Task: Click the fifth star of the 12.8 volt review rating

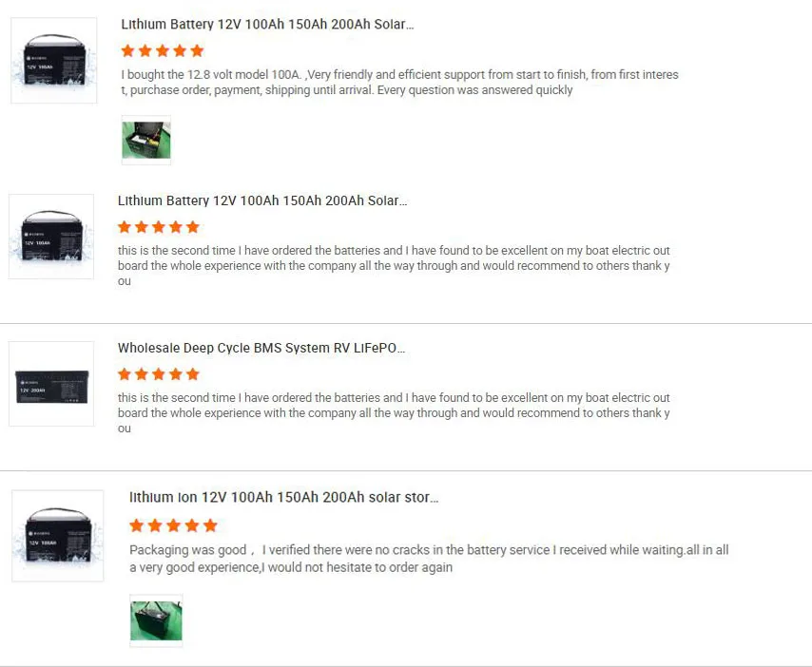Action: 197,50
